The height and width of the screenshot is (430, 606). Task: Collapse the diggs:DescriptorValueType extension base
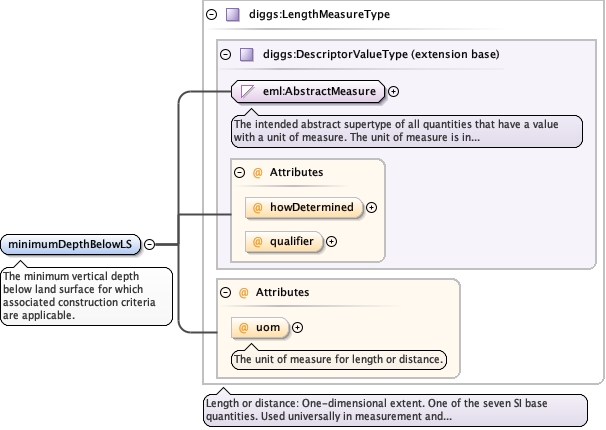(x=225, y=54)
